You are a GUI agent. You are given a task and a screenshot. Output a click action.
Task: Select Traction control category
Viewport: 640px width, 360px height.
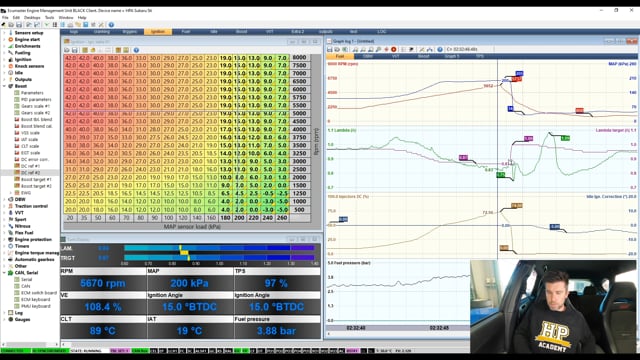tap(31, 206)
